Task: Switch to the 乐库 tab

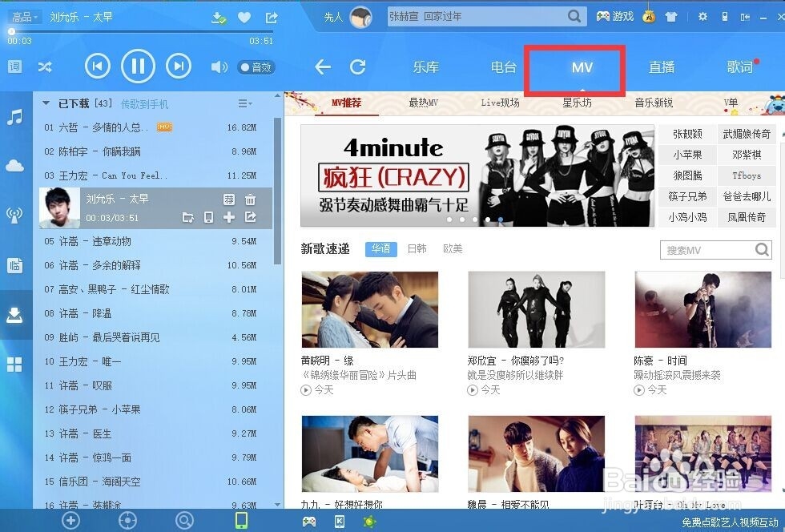Action: click(x=426, y=67)
